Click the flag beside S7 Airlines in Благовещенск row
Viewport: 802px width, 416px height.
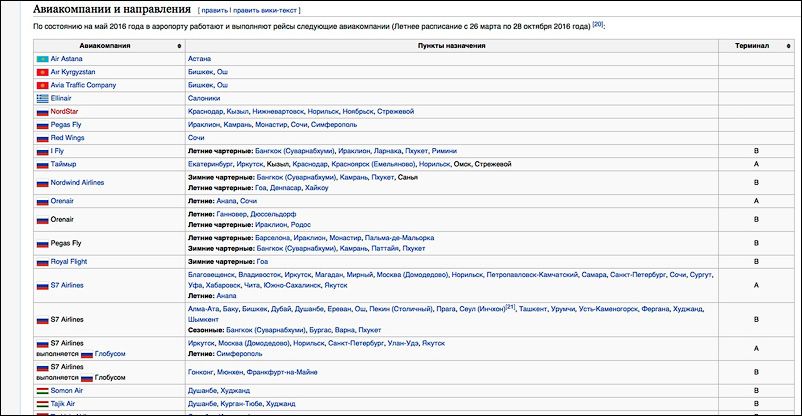coord(42,286)
